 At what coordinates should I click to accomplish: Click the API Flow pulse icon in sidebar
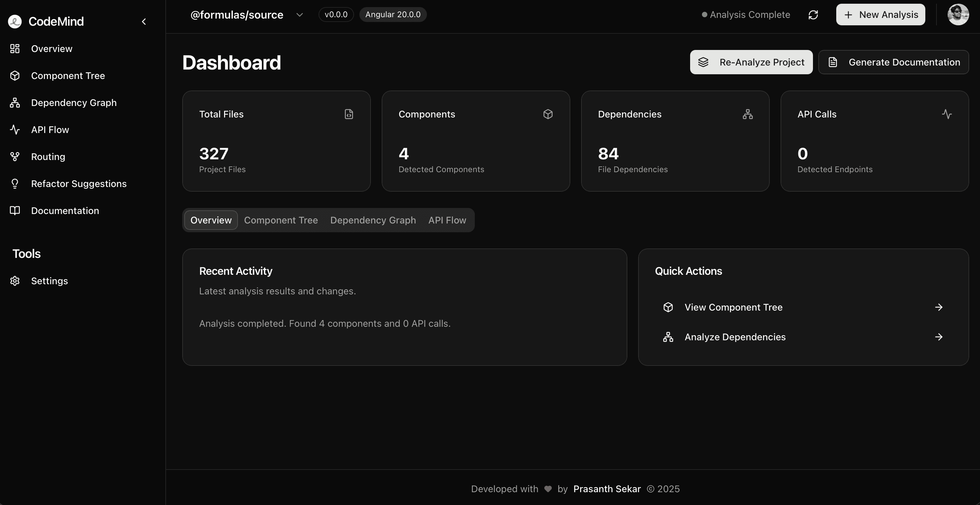point(15,130)
